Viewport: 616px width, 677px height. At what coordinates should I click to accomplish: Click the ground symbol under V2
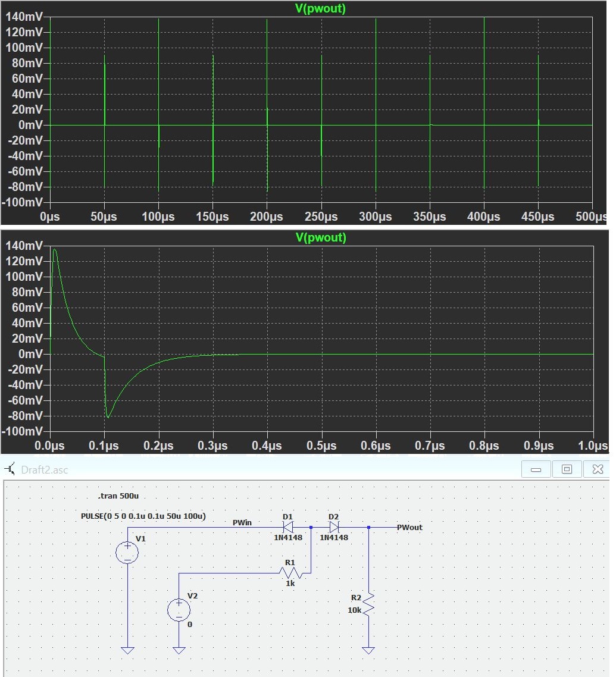(x=179, y=650)
